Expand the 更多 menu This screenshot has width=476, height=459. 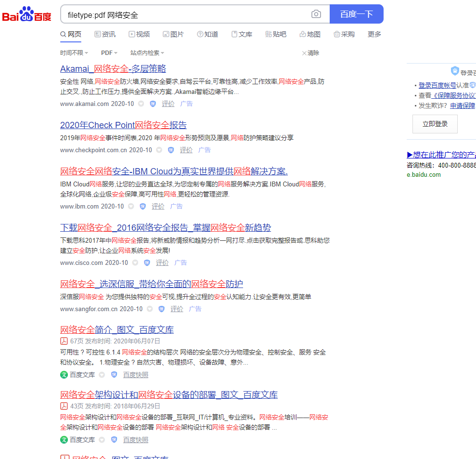pyautogui.click(x=374, y=34)
